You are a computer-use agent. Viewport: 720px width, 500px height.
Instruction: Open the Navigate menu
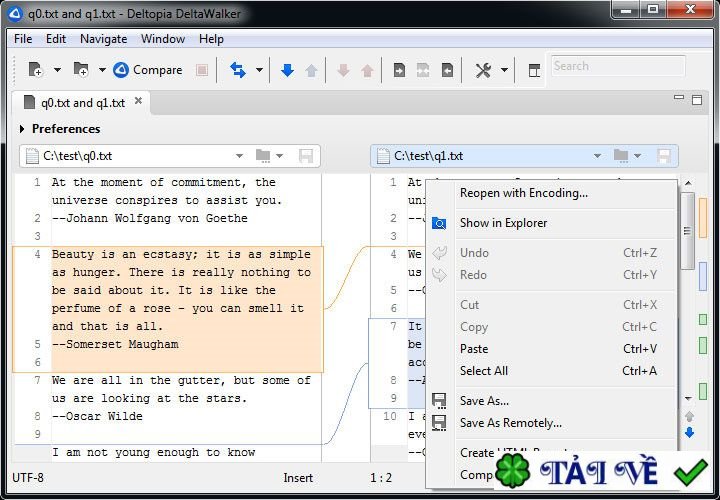coord(104,39)
